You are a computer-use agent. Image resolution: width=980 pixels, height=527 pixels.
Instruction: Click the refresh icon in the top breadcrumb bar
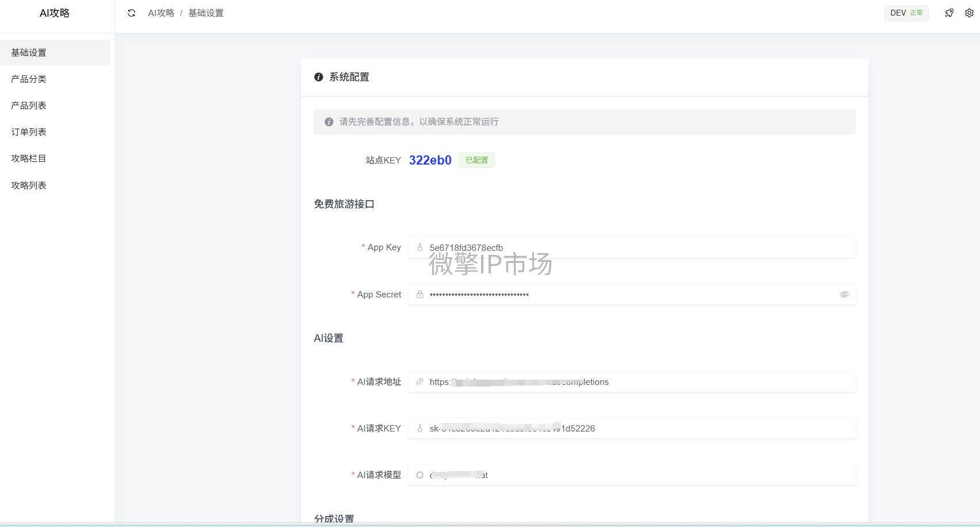pyautogui.click(x=131, y=12)
